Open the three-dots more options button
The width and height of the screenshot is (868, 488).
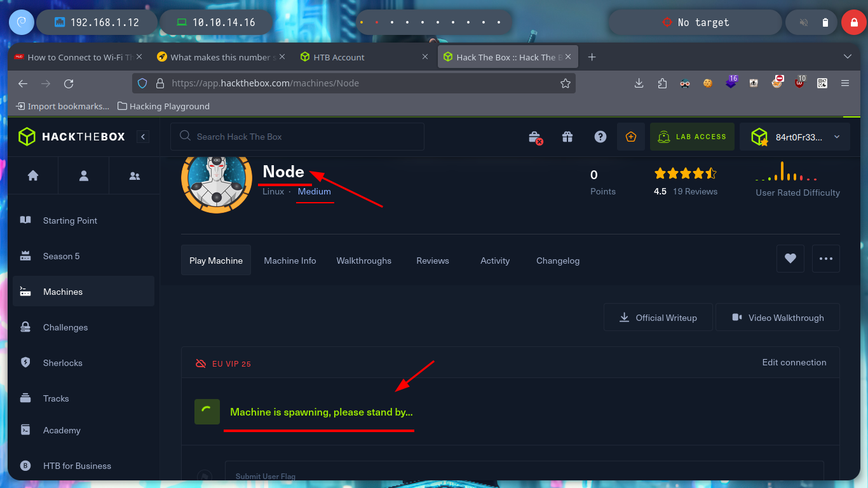click(826, 259)
